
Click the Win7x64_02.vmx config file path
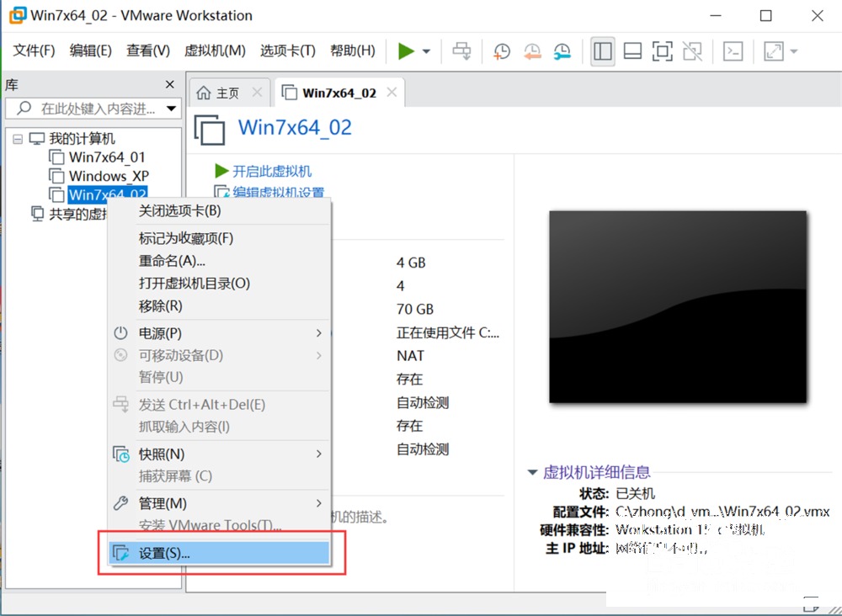[722, 512]
